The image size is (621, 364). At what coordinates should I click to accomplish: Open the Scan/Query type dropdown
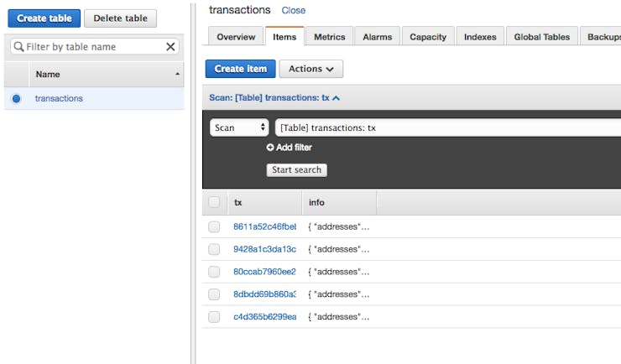239,127
